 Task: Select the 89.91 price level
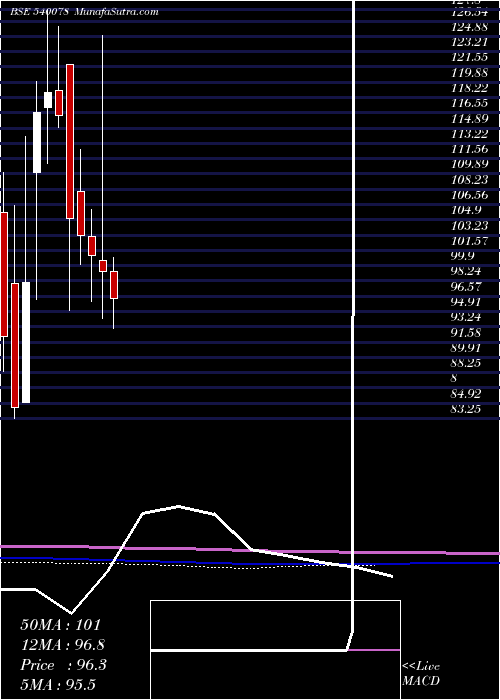tap(466, 347)
